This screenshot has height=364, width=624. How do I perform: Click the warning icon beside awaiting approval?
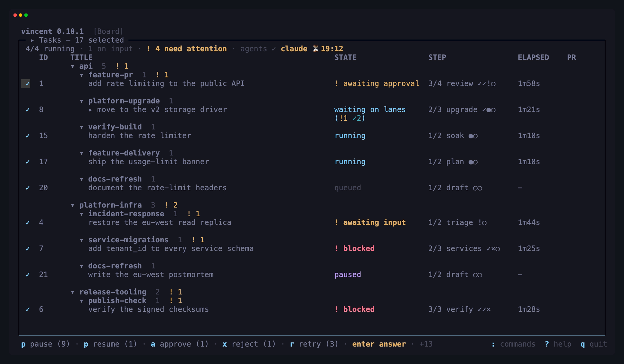pyautogui.click(x=337, y=83)
